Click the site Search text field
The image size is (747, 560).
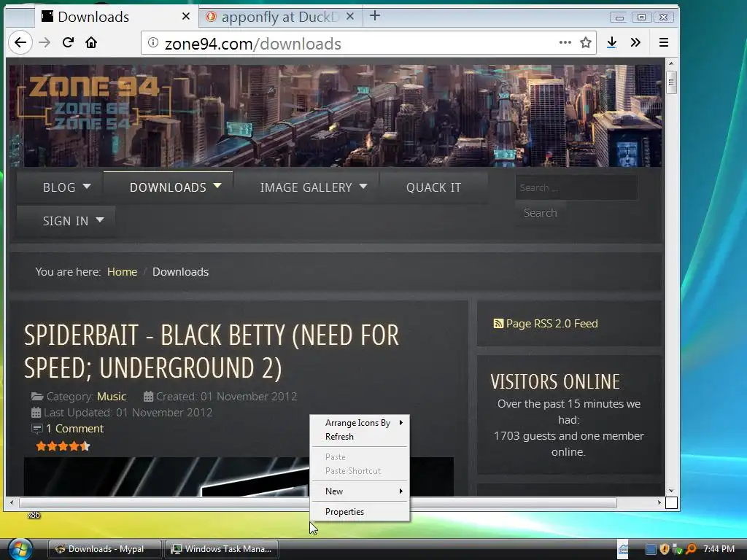tap(576, 187)
